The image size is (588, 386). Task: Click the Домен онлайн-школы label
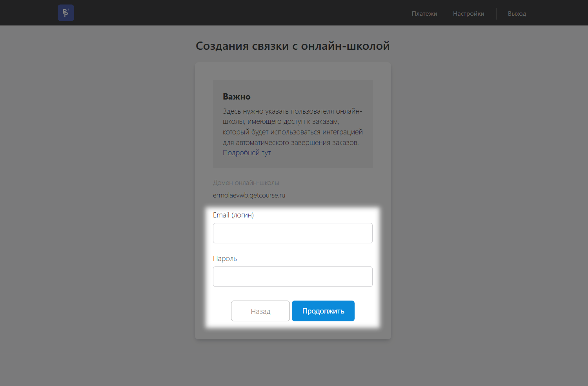246,183
